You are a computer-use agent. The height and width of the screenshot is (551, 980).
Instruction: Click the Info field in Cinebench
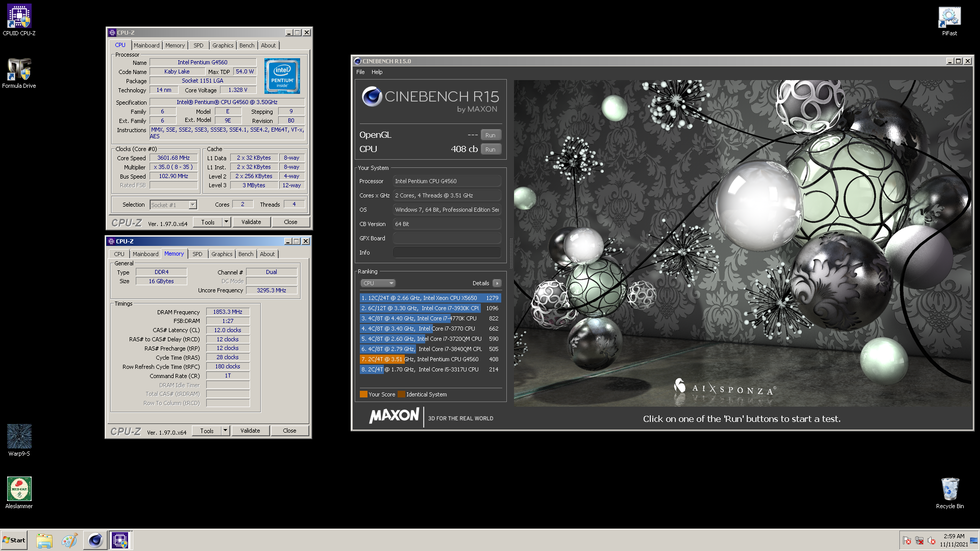pyautogui.click(x=447, y=253)
